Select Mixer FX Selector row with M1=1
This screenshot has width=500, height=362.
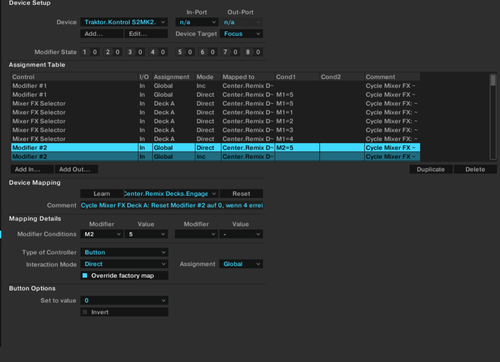(x=215, y=112)
